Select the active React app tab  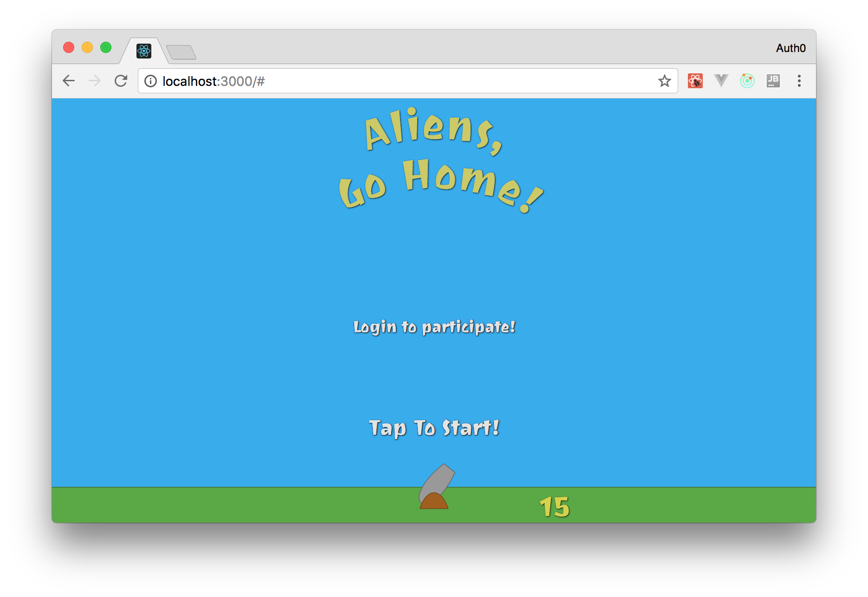tap(144, 51)
